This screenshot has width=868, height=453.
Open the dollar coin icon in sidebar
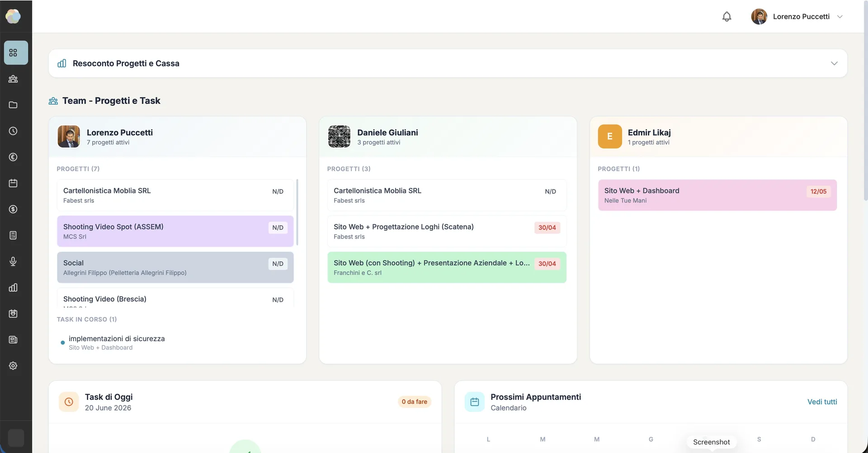(x=13, y=209)
